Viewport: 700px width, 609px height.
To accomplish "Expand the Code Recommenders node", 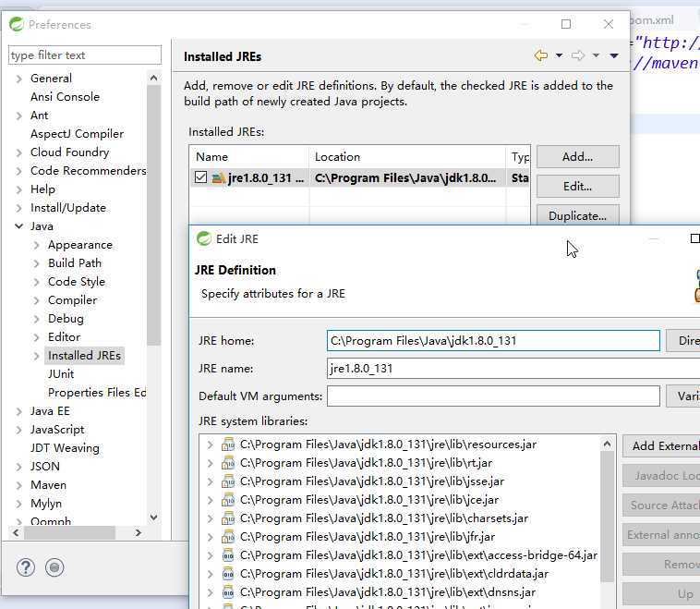I will pos(18,171).
